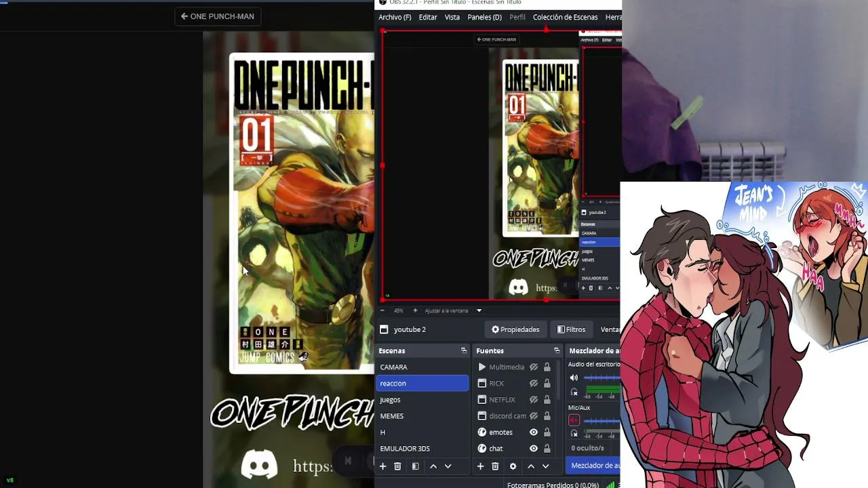868x488 pixels.
Task: Click the lock icon for the chat source
Action: tap(547, 448)
